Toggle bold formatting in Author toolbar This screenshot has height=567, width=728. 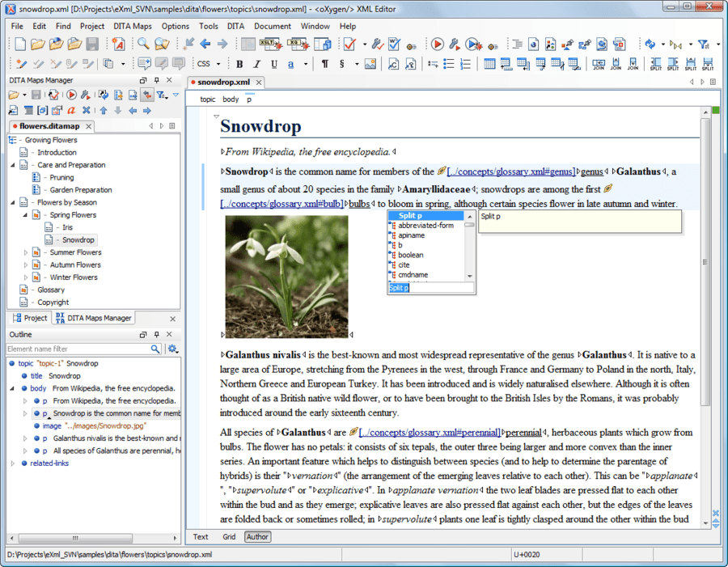point(239,63)
